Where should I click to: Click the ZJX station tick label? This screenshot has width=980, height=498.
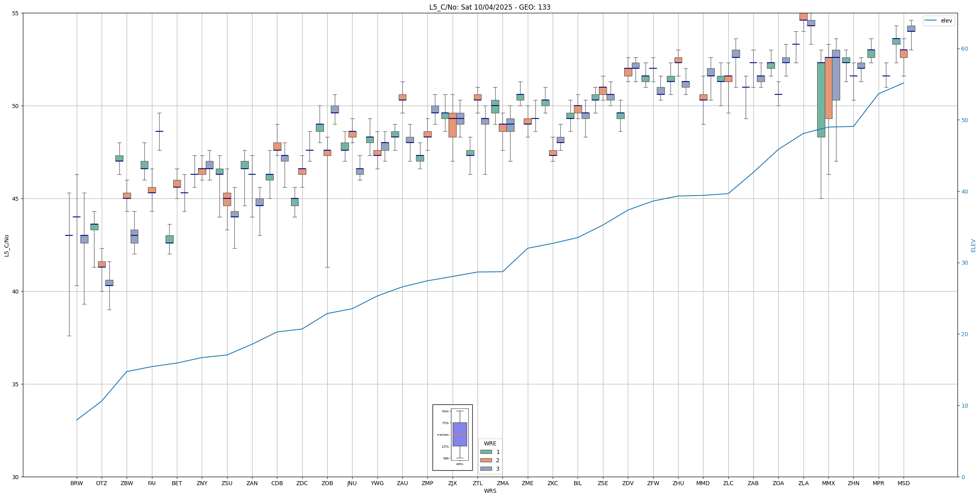(x=452, y=483)
